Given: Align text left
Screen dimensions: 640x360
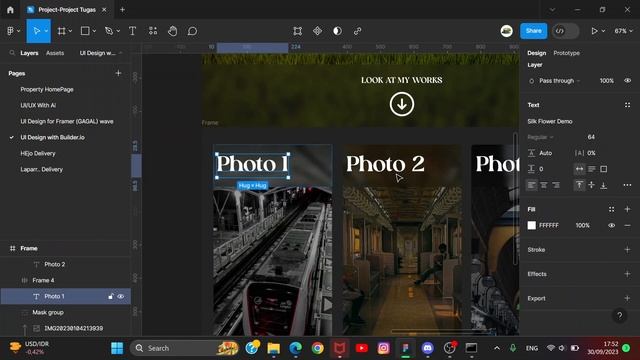Looking at the screenshot, I should [x=531, y=185].
